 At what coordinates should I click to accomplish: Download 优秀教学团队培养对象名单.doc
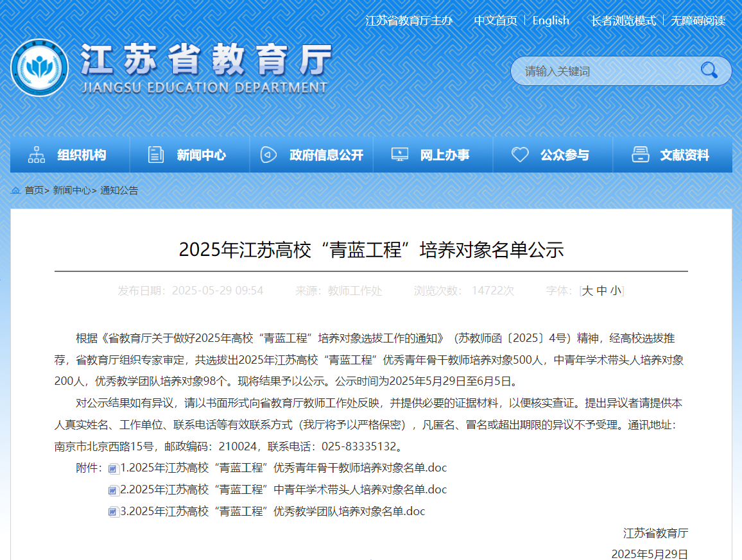(273, 511)
